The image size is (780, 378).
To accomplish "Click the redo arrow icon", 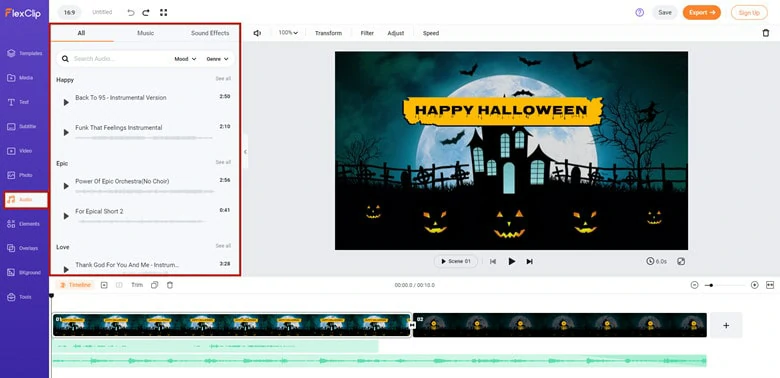I will 146,12.
